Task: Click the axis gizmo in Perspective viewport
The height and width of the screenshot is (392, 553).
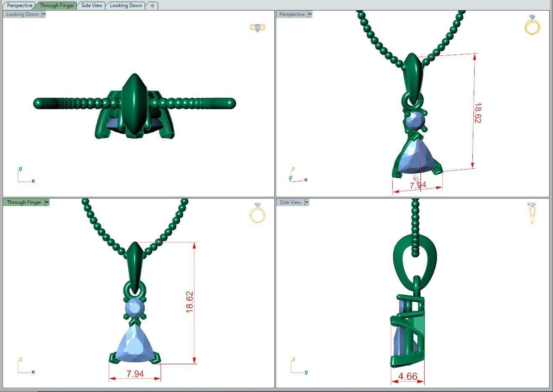Action: (298, 175)
